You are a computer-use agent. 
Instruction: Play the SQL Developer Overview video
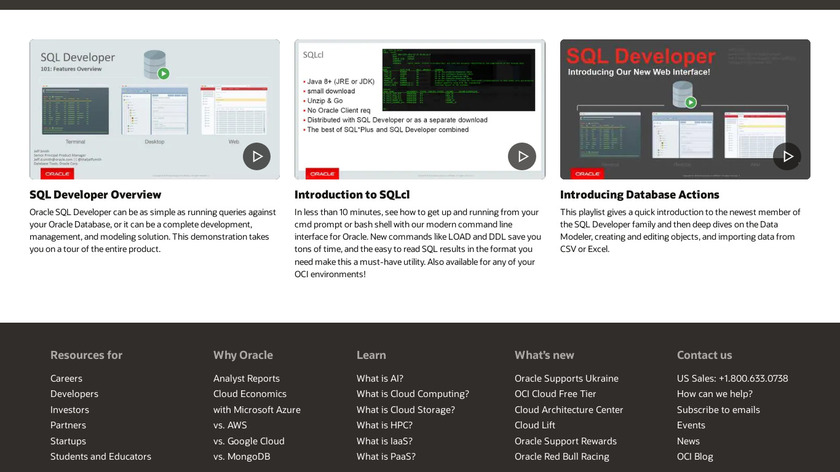pyautogui.click(x=257, y=156)
